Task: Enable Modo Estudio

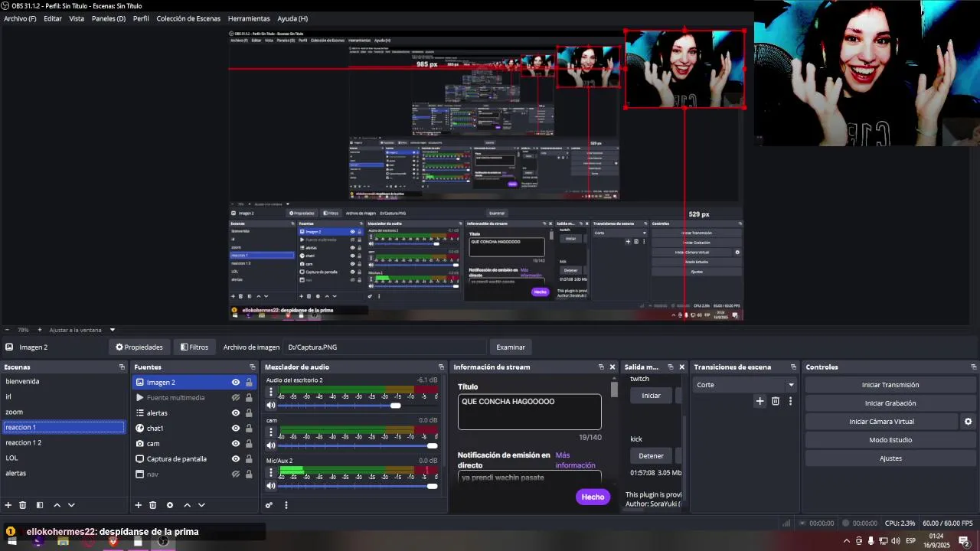Action: [890, 440]
